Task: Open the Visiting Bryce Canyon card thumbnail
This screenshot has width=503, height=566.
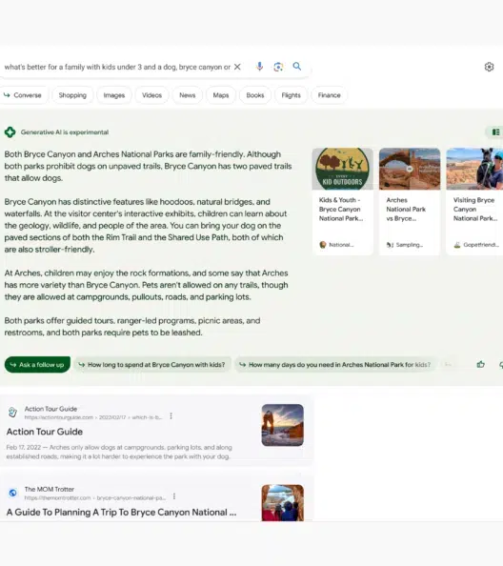Action: tap(474, 169)
